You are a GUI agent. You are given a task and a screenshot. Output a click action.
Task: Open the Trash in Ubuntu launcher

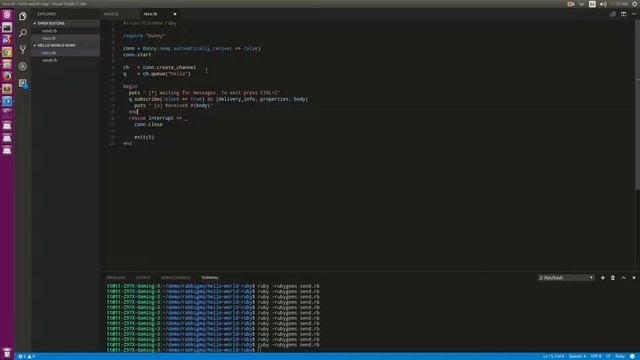tap(7, 353)
